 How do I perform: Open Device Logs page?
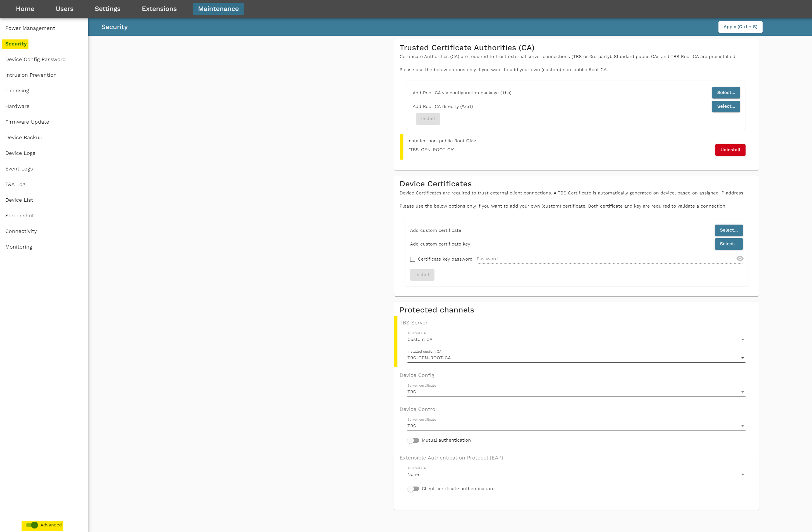pos(20,153)
